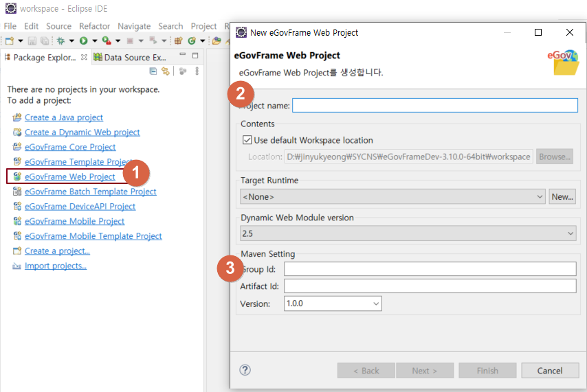This screenshot has width=587, height=392.
Task: Click the New Java Class icon
Action: [x=192, y=41]
